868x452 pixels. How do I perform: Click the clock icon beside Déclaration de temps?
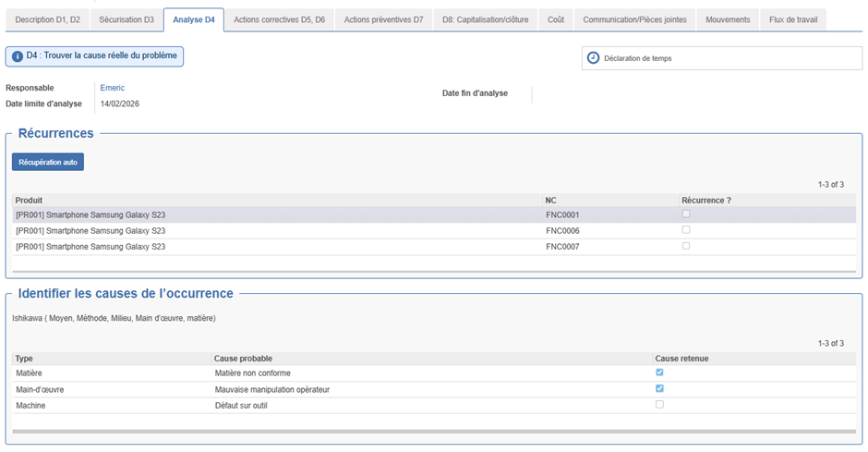(x=593, y=57)
